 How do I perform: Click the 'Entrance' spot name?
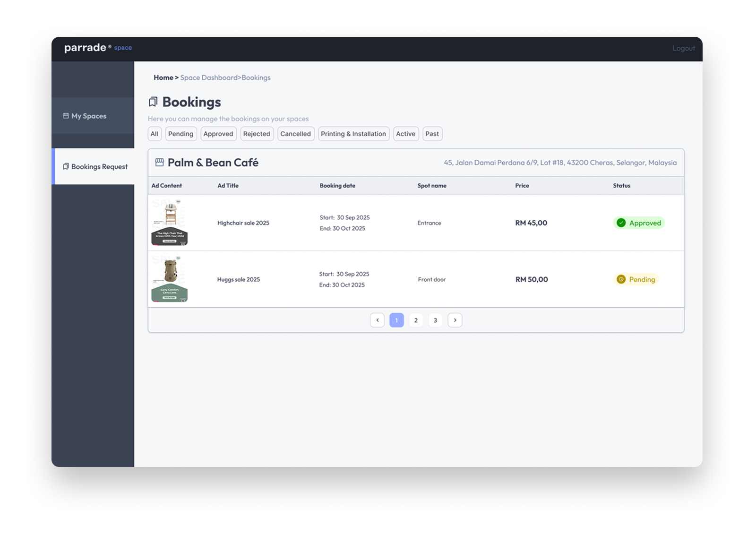point(430,223)
